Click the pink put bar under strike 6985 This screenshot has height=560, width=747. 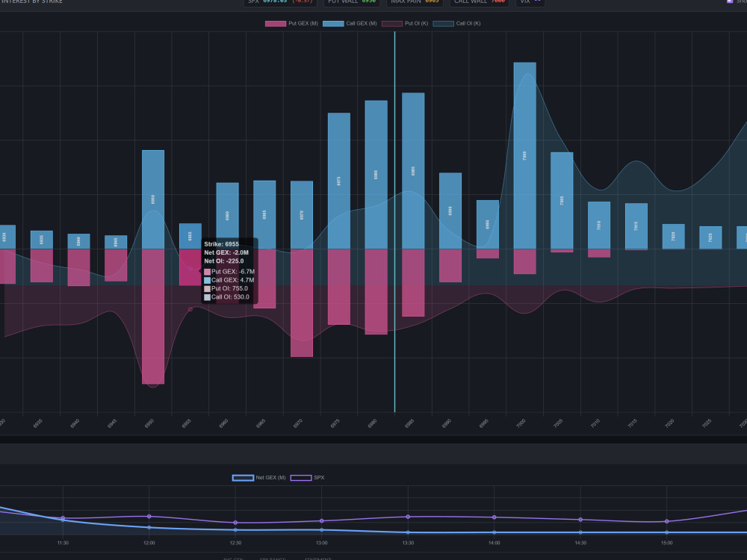click(x=413, y=282)
